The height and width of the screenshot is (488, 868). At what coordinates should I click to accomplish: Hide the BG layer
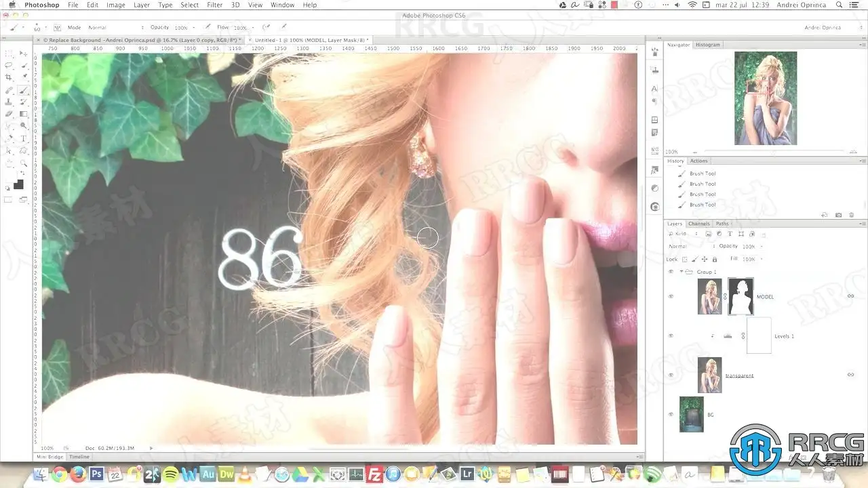671,414
